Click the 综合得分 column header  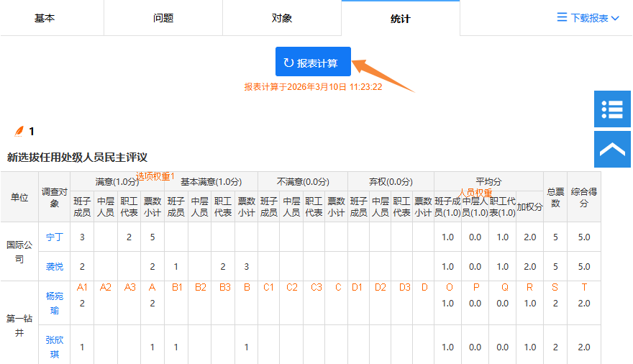[584, 197]
